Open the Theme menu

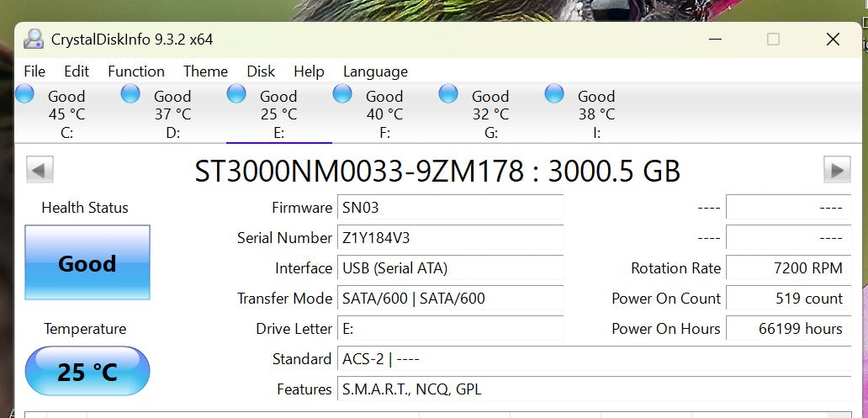coord(205,71)
